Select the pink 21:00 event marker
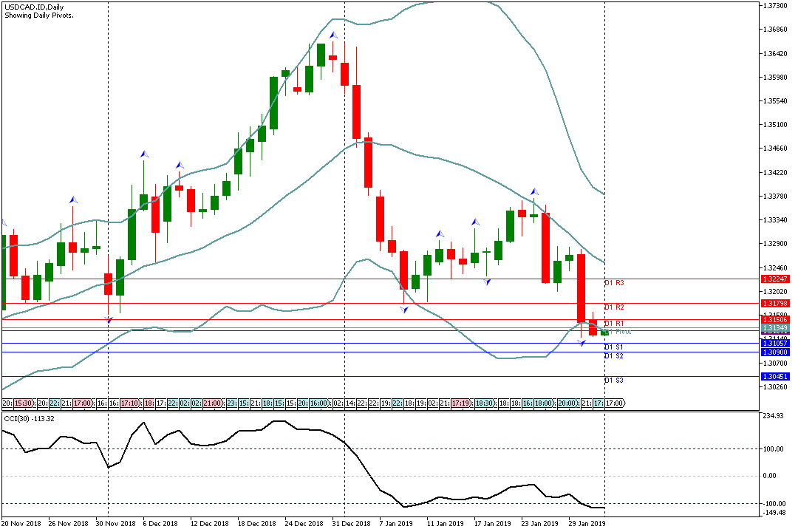The width and height of the screenshot is (798, 532). point(212,403)
